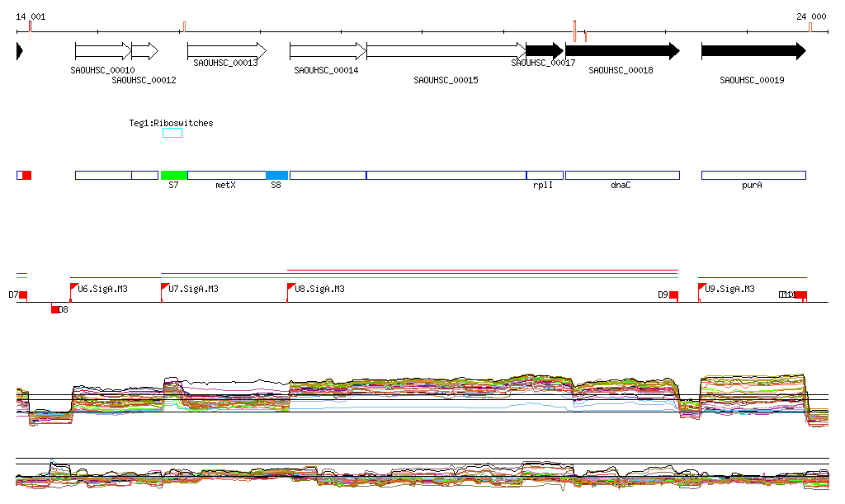845x504 pixels.
Task: Select the long SAOUHSC_00015 gene arrow
Action: [446, 51]
